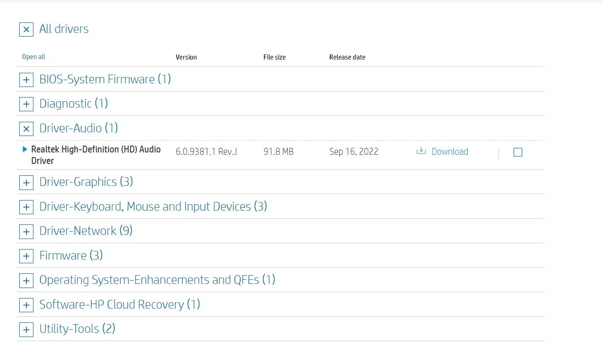
Task: Collapse Driver-Audio using its X icon
Action: click(x=26, y=129)
